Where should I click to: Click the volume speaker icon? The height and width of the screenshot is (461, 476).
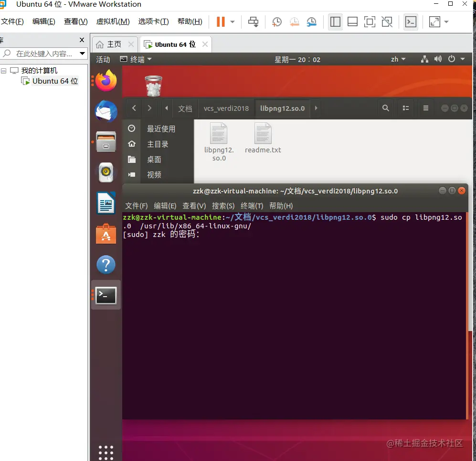coord(438,59)
